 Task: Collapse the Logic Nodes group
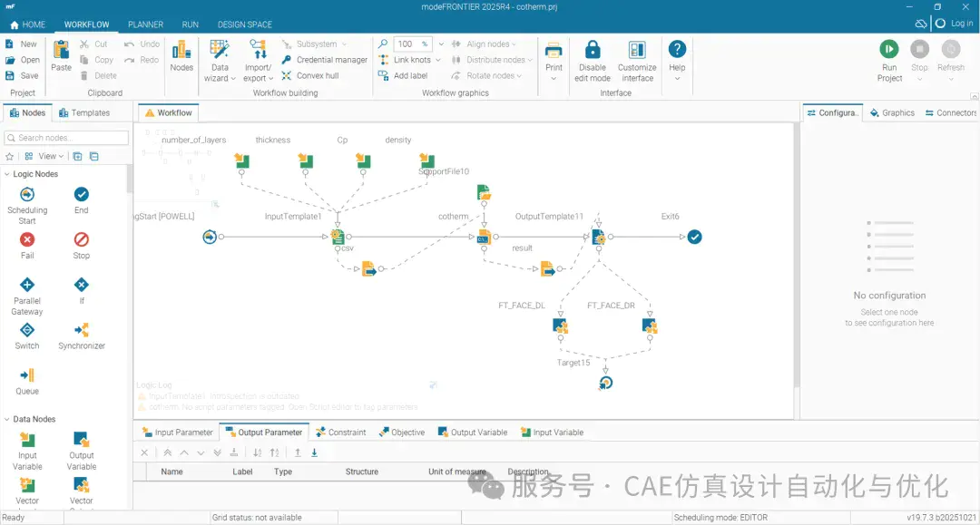tap(7, 174)
